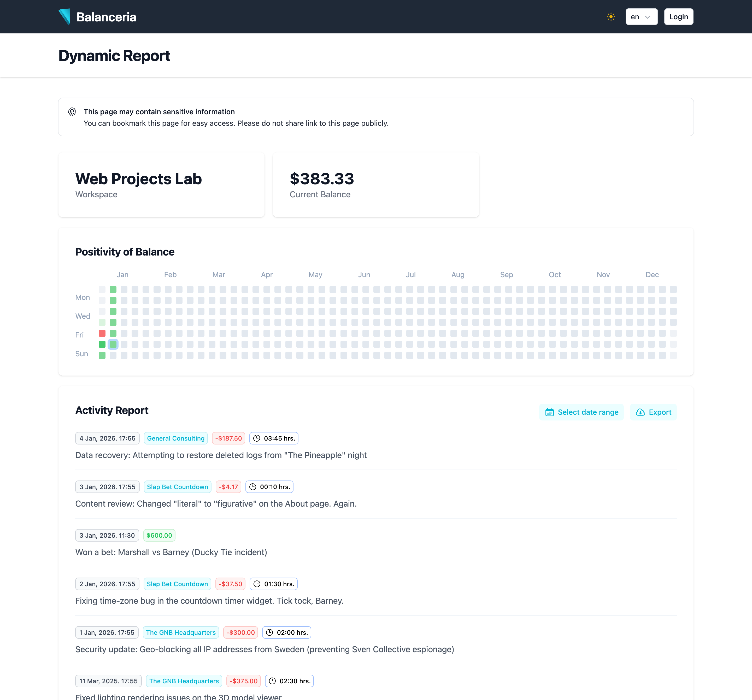This screenshot has height=700, width=752.
Task: Click the $600.00 green amount badge
Action: point(159,536)
